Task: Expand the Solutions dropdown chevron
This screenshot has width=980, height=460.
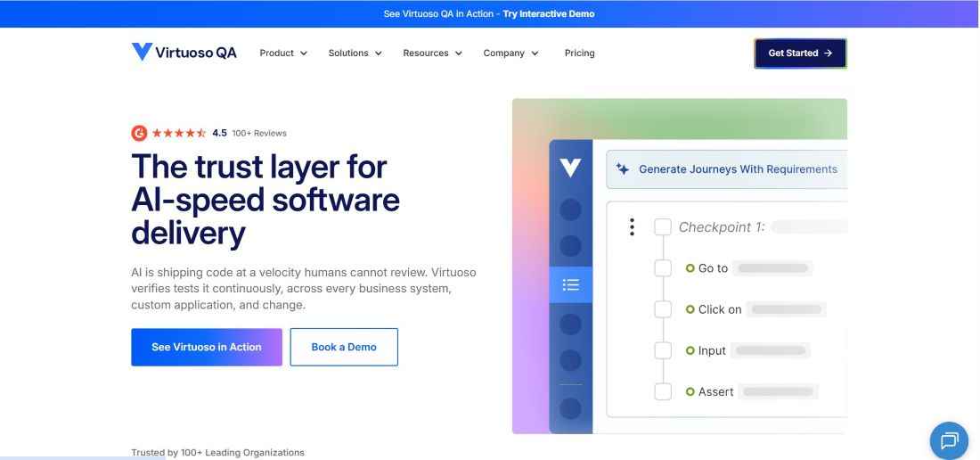Action: click(378, 53)
